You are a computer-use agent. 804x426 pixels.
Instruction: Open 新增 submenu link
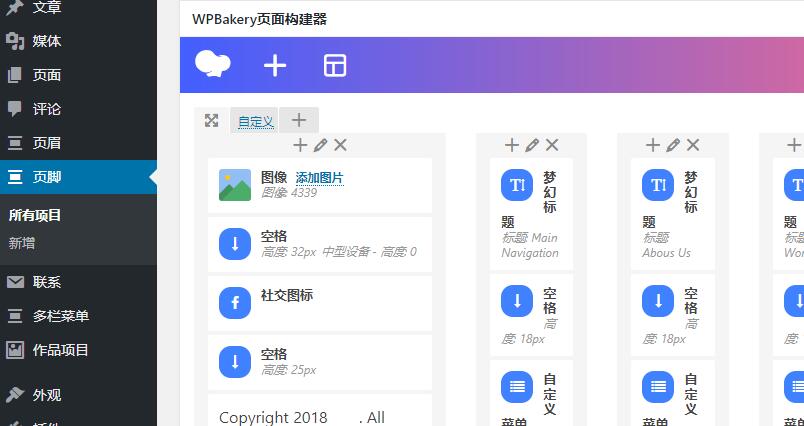[22, 243]
